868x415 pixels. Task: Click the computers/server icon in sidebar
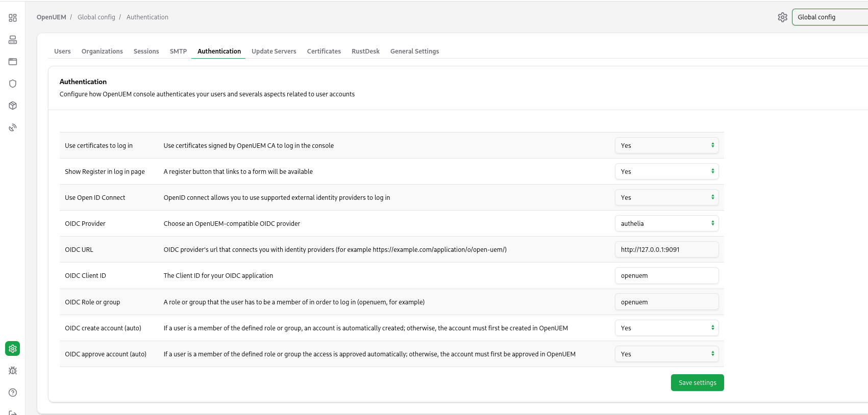pos(13,40)
